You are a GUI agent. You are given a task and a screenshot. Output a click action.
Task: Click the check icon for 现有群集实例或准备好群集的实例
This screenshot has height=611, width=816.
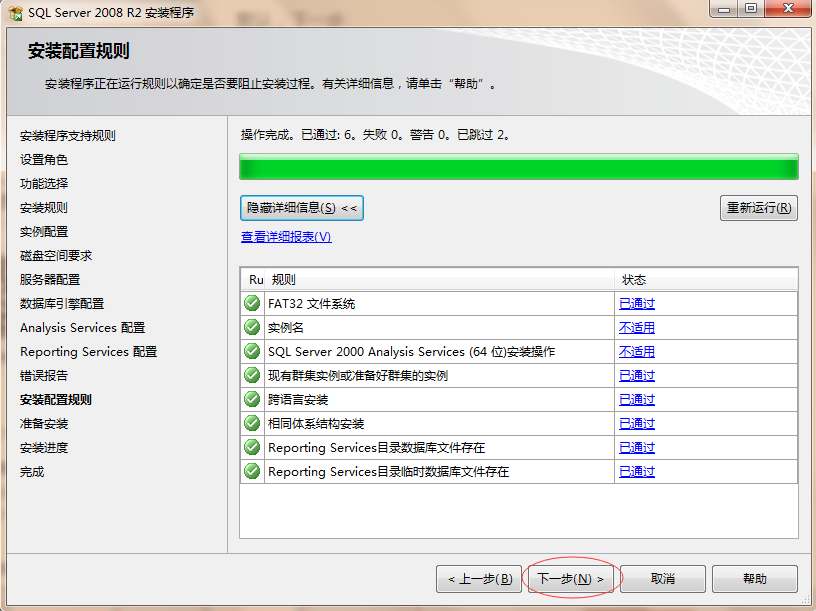click(252, 375)
